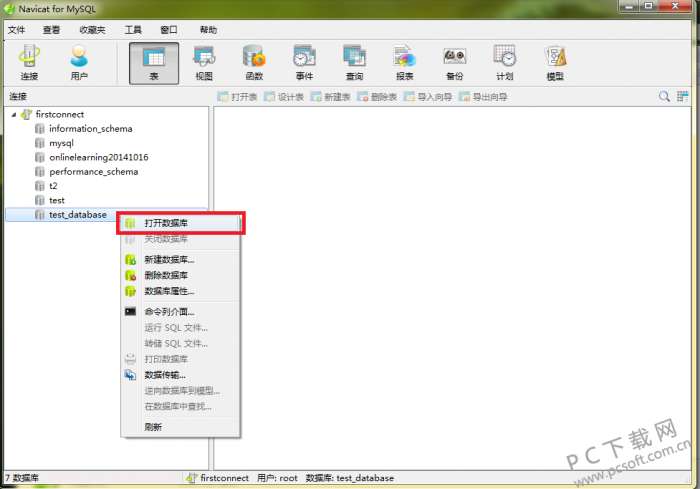This screenshot has width=700, height=489.
Task: Select the test database entry
Action: [x=57, y=200]
